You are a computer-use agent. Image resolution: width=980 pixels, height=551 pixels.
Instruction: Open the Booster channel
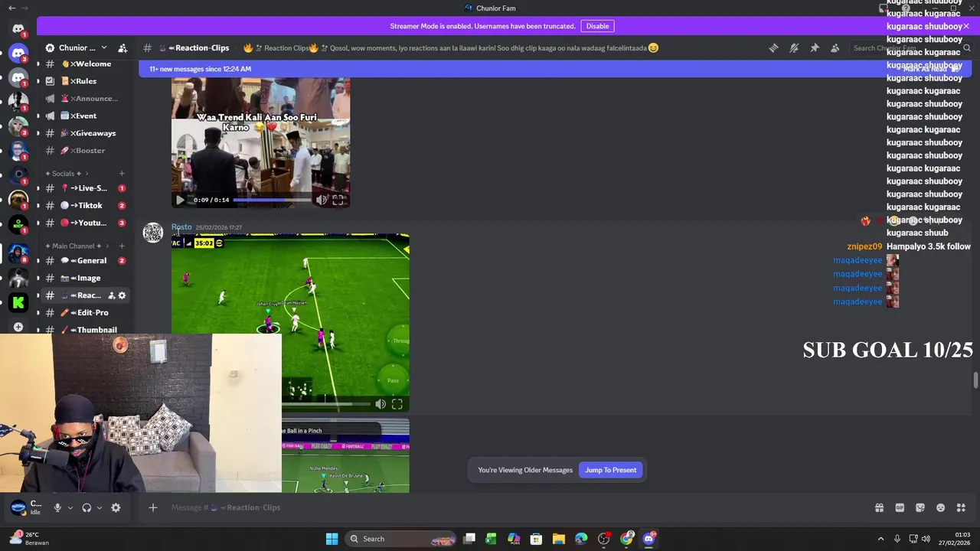pyautogui.click(x=85, y=150)
